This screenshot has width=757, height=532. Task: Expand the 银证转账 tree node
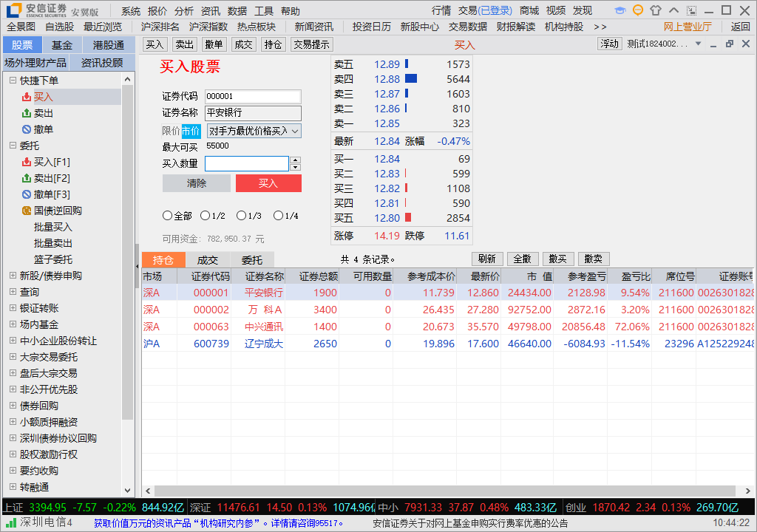click(13, 307)
